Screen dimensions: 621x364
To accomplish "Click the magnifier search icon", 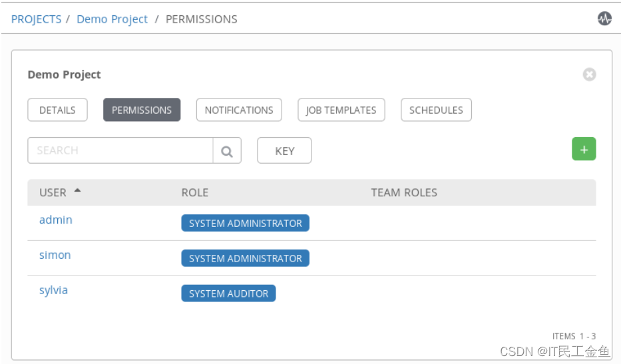I will point(227,151).
